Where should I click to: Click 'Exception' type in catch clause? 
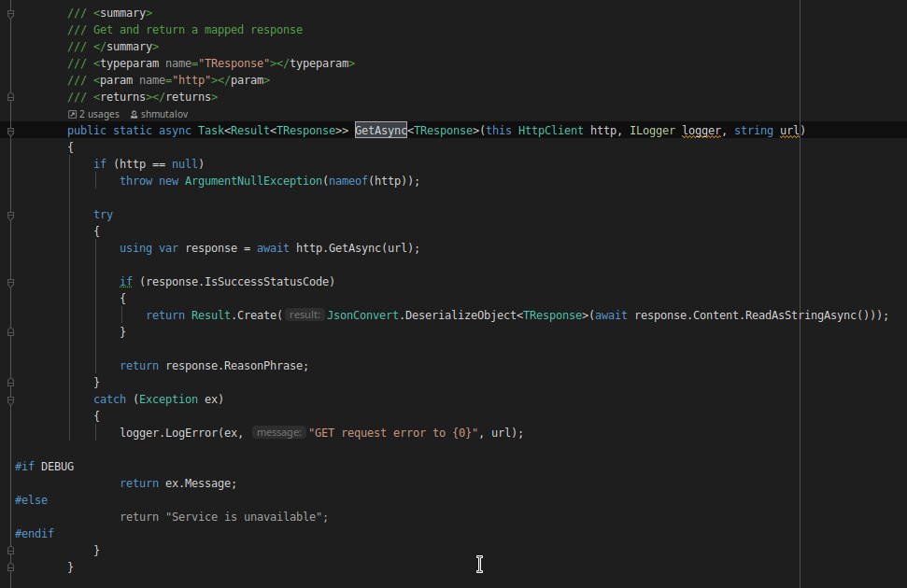[x=168, y=399]
